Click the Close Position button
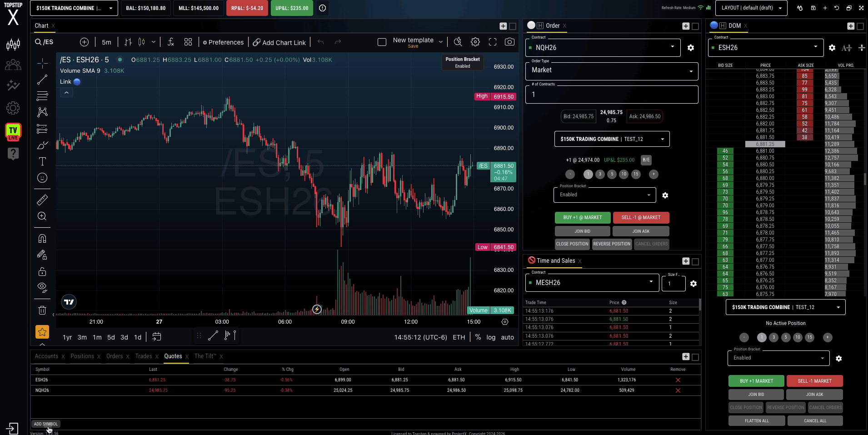Screen dimensions: 868x435 click(x=572, y=244)
